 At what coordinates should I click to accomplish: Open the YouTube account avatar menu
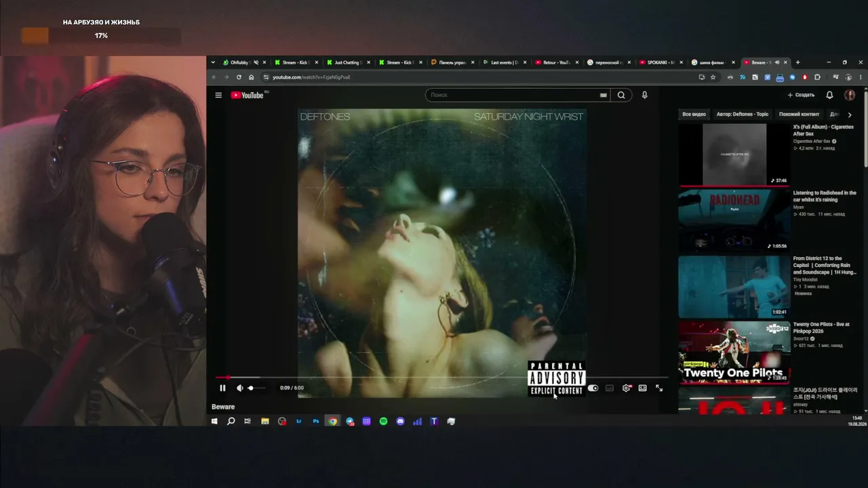[849, 95]
